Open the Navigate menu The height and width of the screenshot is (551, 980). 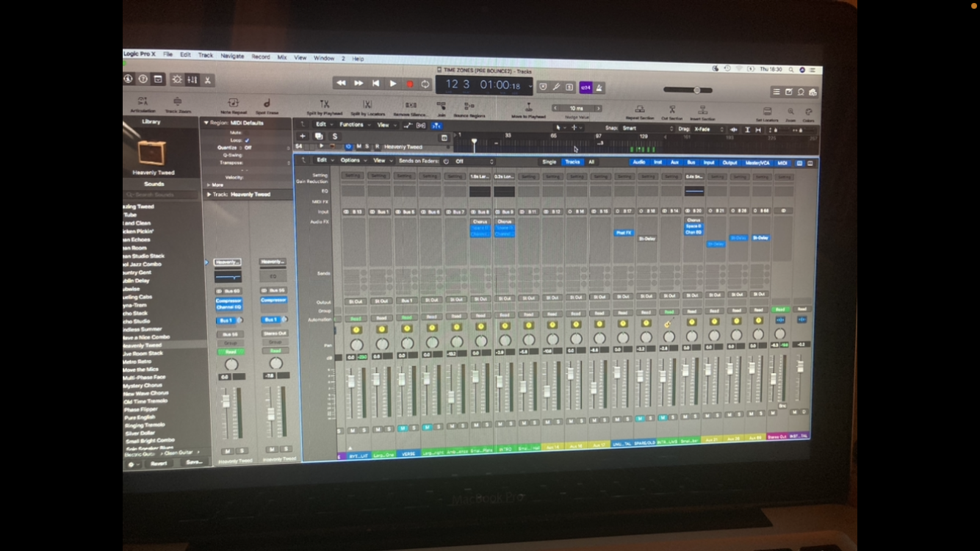pos(232,56)
